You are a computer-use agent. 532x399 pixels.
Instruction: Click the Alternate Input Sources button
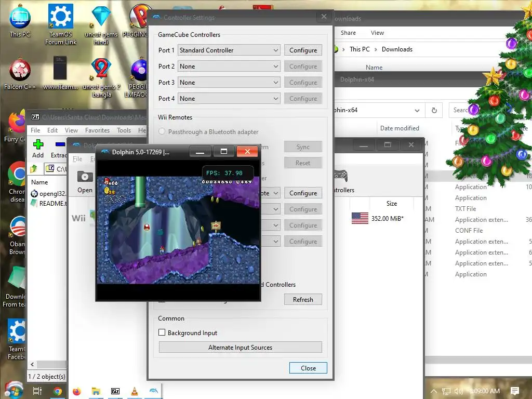point(240,347)
